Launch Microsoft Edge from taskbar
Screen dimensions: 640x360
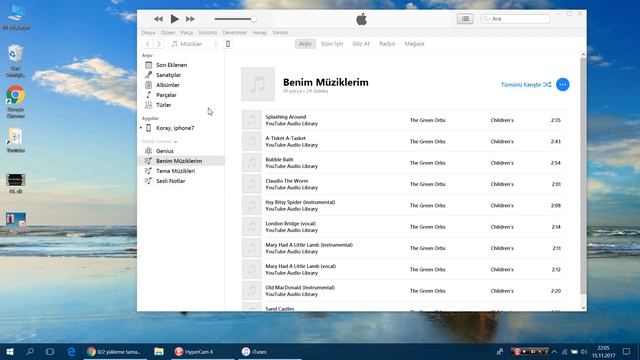71,351
